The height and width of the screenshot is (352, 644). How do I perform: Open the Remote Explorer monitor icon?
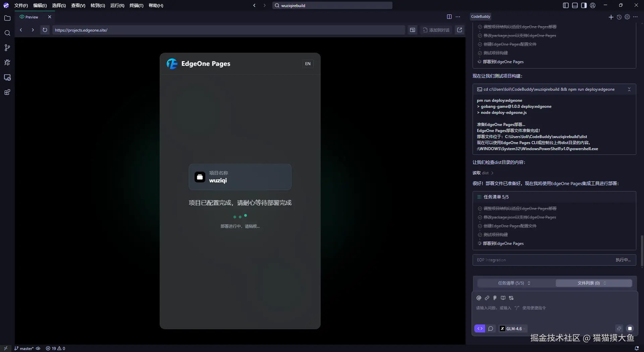click(7, 78)
